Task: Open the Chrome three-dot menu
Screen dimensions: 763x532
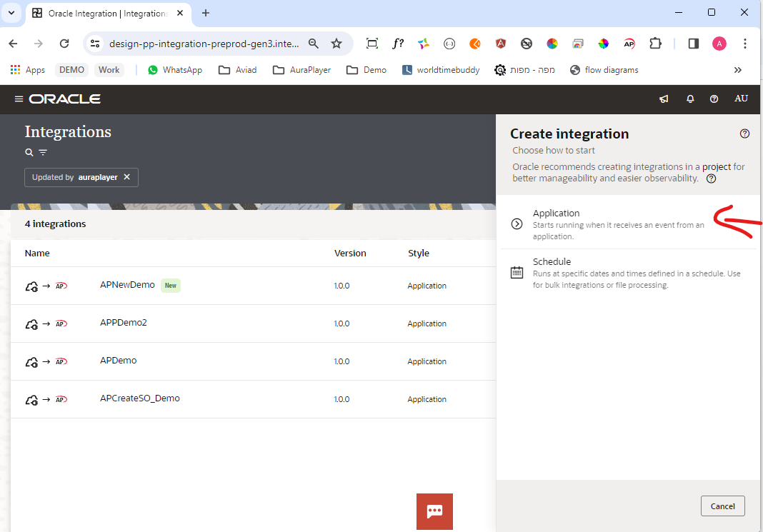Action: (x=744, y=44)
